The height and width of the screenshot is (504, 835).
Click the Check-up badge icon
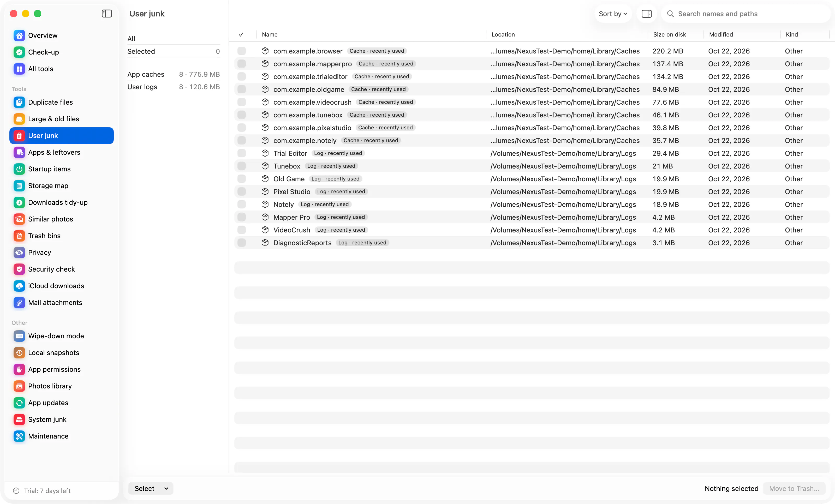click(x=19, y=52)
